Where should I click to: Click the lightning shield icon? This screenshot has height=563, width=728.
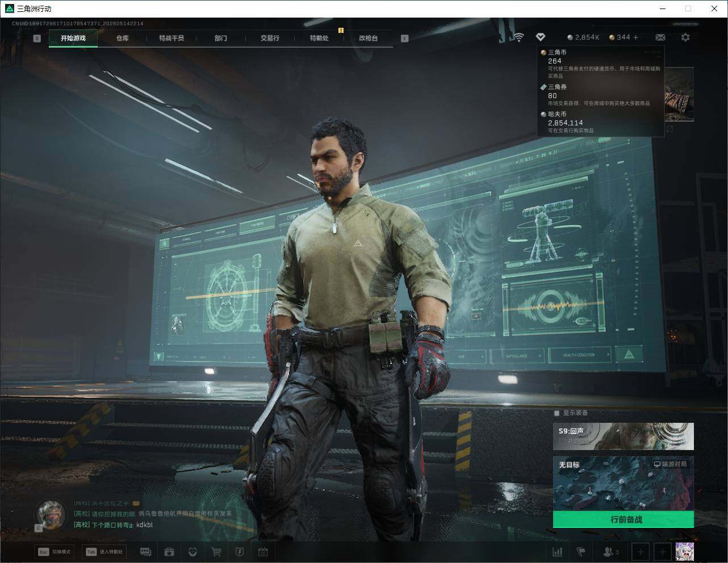[x=239, y=552]
